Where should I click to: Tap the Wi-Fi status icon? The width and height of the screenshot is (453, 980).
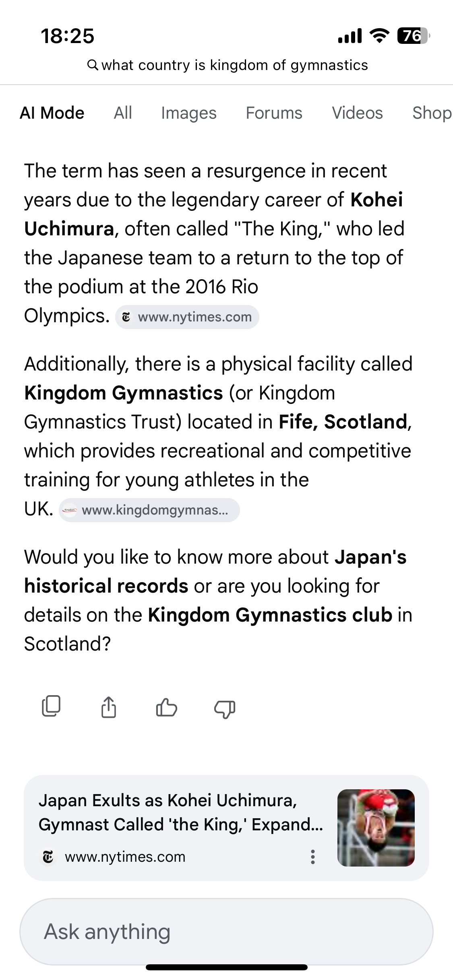379,36
